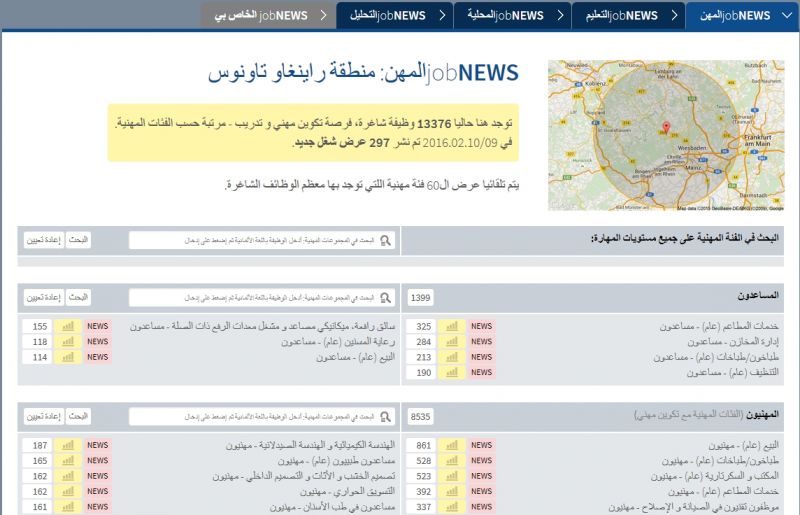
Task: Click chevron arrow on jobNEWS المحلية tab
Action: (560, 15)
